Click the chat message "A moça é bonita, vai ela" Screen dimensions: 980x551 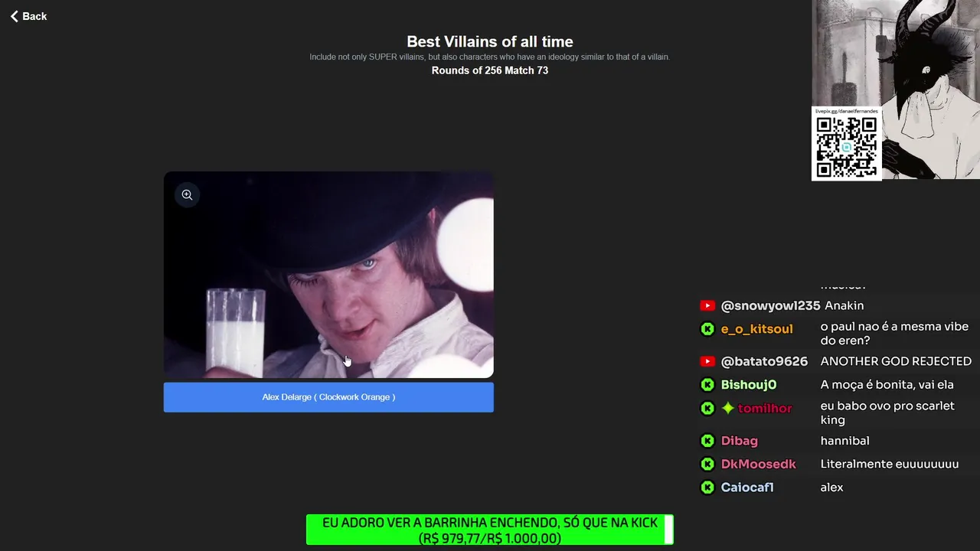point(887,385)
